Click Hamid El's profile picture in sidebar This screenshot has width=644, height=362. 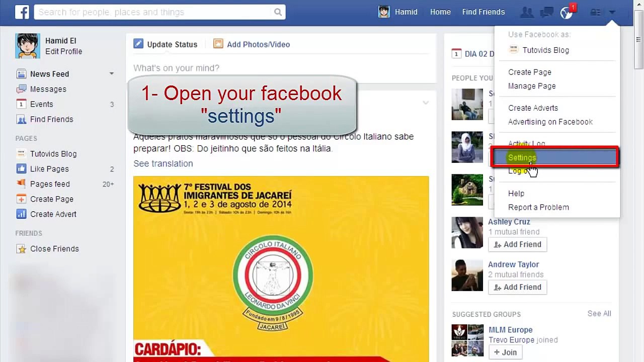point(28,46)
